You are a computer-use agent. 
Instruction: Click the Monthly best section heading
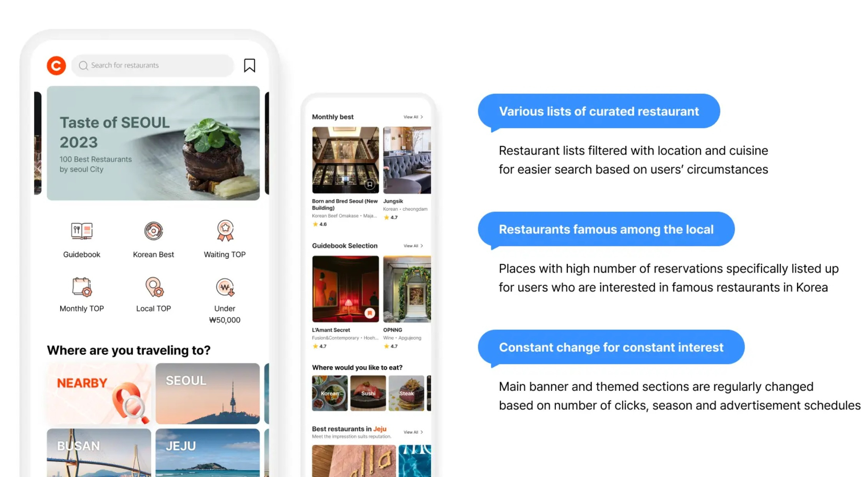pos(332,117)
